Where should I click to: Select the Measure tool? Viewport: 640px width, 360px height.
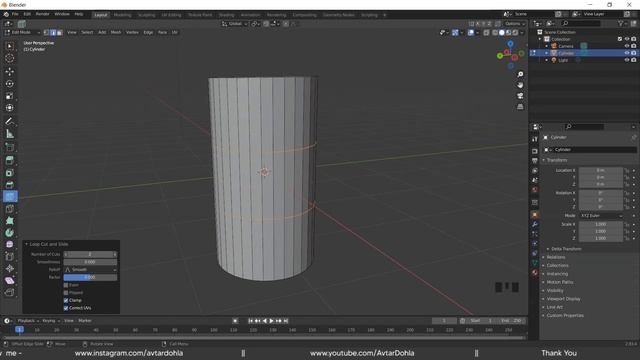[9, 133]
